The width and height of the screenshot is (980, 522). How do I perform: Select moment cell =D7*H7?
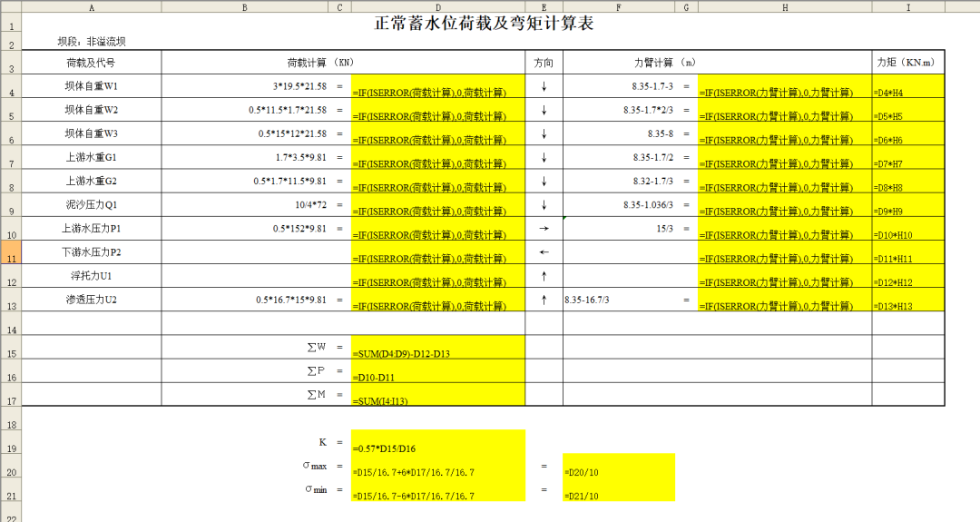coord(908,157)
